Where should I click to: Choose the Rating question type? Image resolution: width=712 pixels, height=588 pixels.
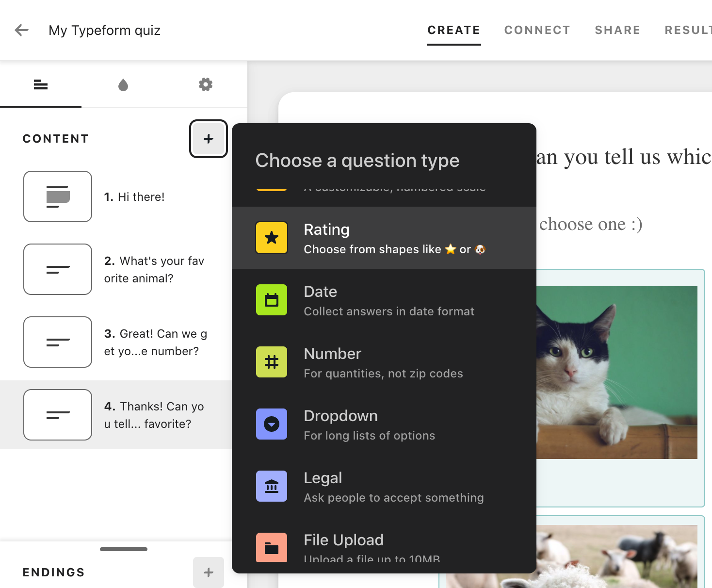tap(384, 238)
